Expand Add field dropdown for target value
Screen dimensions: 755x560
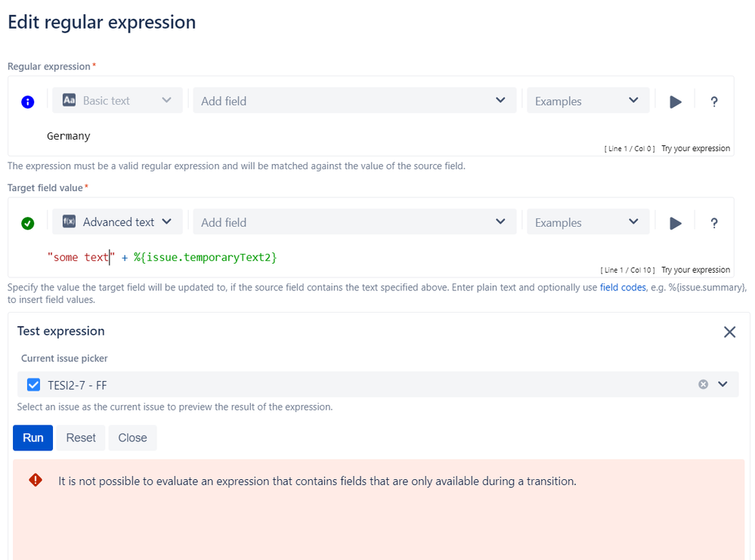pyautogui.click(x=354, y=222)
